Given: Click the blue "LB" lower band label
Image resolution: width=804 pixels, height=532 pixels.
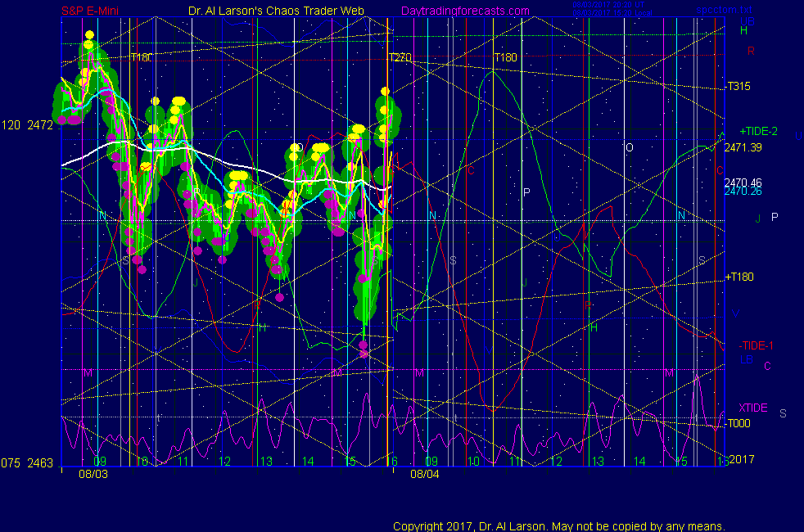Looking at the screenshot, I should point(747,360).
